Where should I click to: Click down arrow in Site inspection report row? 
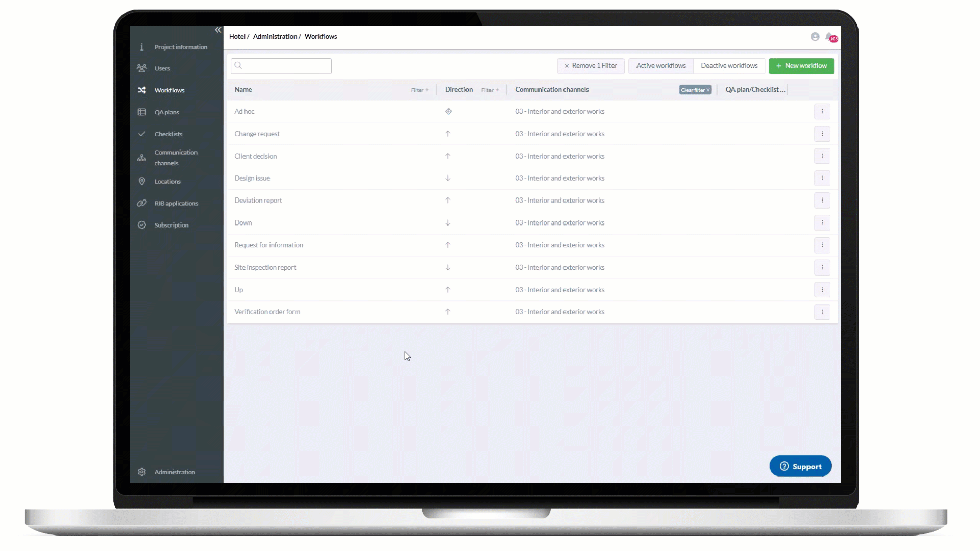click(x=448, y=268)
